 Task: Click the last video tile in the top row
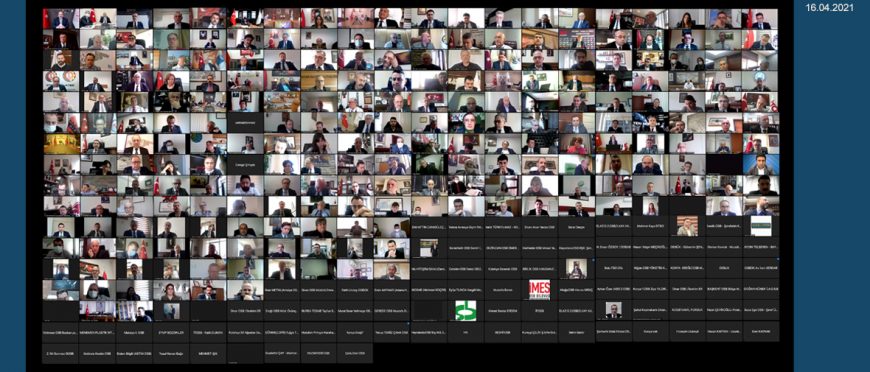click(x=760, y=18)
